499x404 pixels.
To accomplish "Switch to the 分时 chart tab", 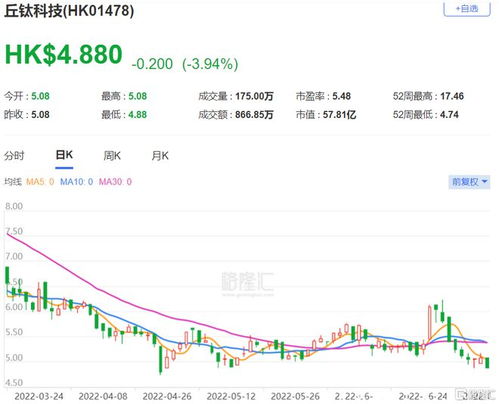I will (14, 156).
